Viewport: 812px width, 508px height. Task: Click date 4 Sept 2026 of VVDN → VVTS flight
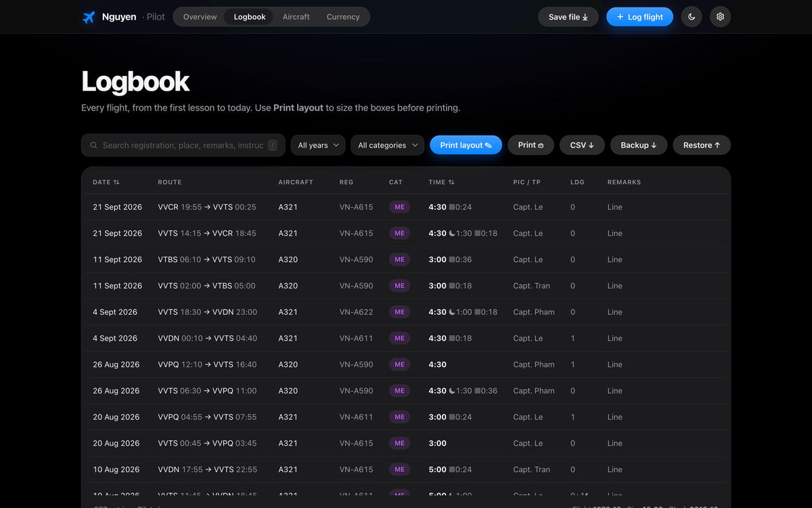(x=115, y=338)
